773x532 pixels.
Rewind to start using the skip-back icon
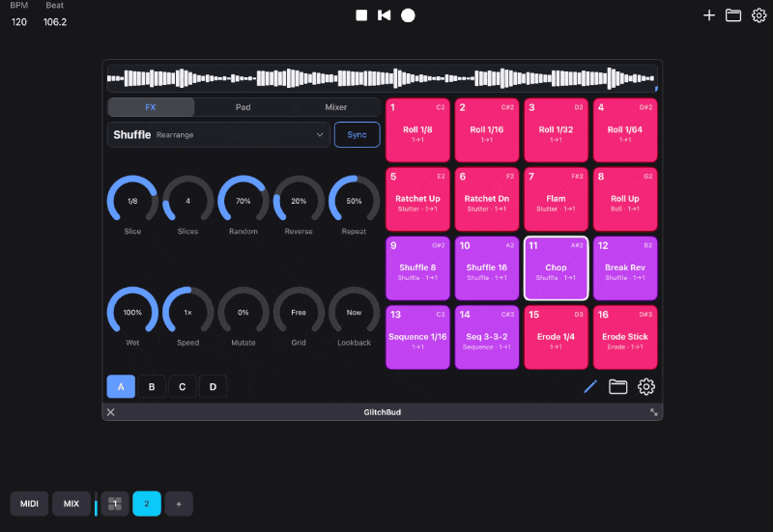384,15
